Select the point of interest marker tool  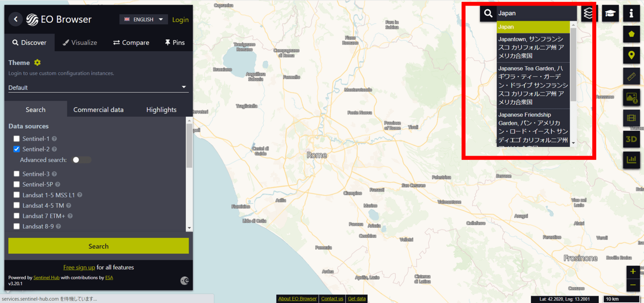pyautogui.click(x=631, y=55)
